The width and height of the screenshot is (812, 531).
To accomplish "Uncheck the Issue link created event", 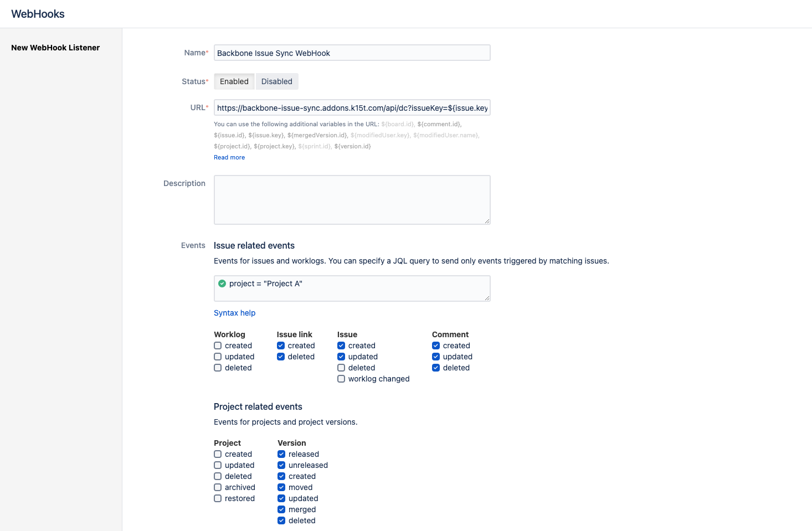I will (x=281, y=346).
